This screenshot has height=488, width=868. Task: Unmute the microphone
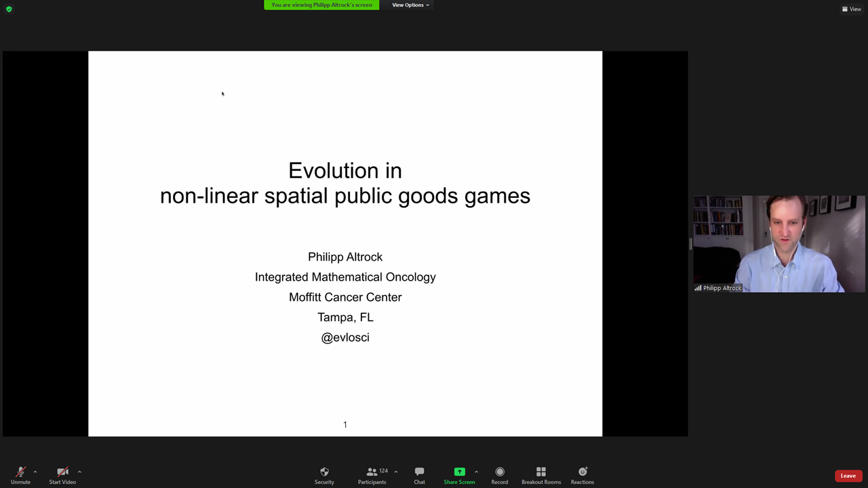20,474
